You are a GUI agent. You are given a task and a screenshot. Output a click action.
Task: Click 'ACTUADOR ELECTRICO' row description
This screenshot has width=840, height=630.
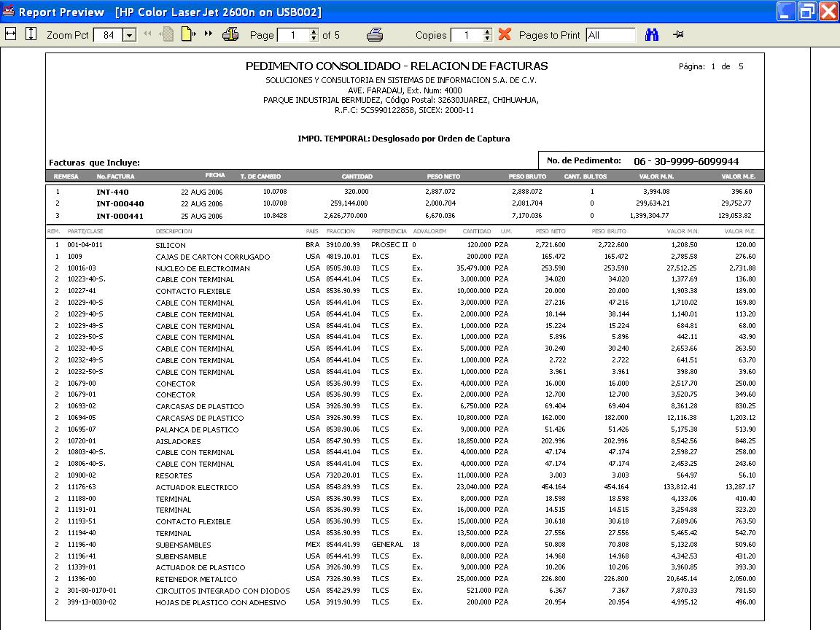(197, 488)
